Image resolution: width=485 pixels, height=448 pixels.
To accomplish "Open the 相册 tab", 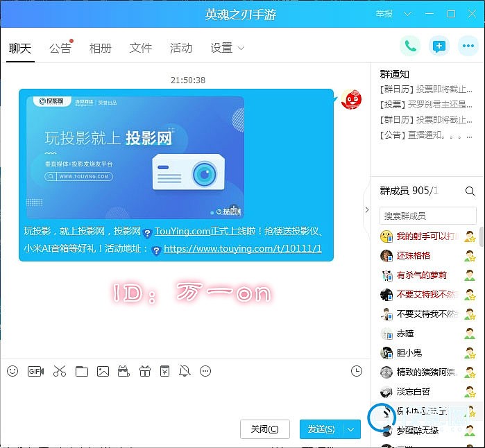I will click(x=101, y=49).
